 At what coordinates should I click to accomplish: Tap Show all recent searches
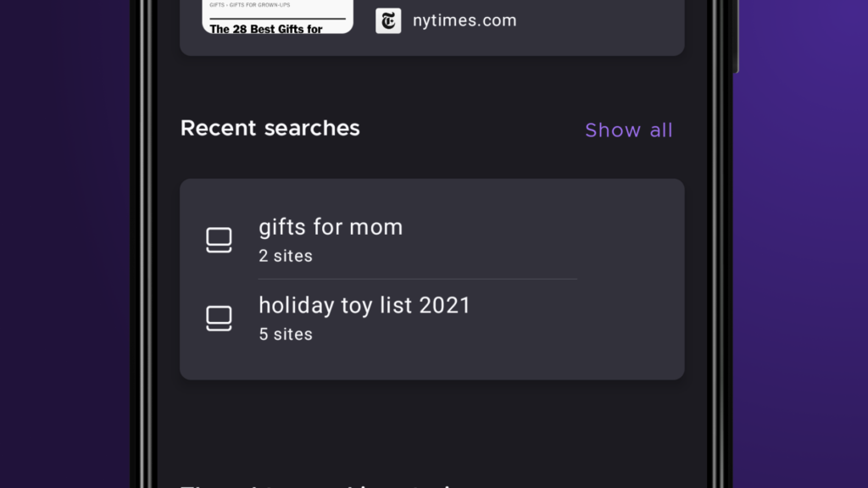628,130
